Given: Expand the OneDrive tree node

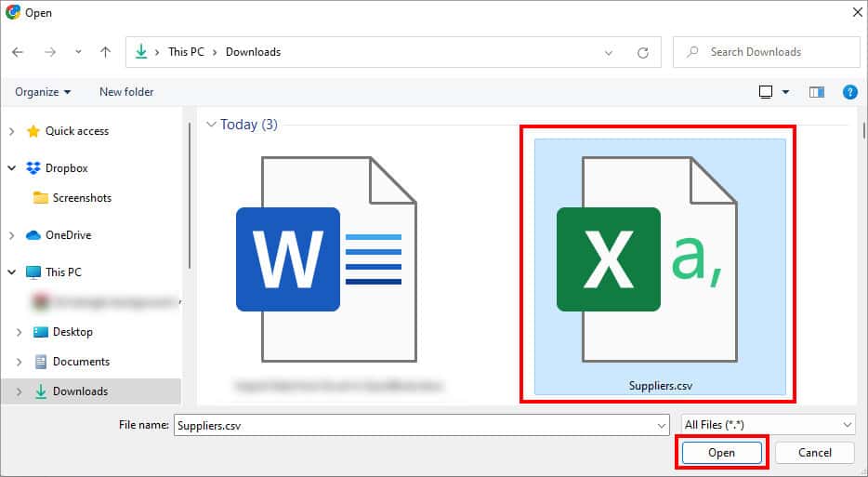Looking at the screenshot, I should tap(12, 235).
